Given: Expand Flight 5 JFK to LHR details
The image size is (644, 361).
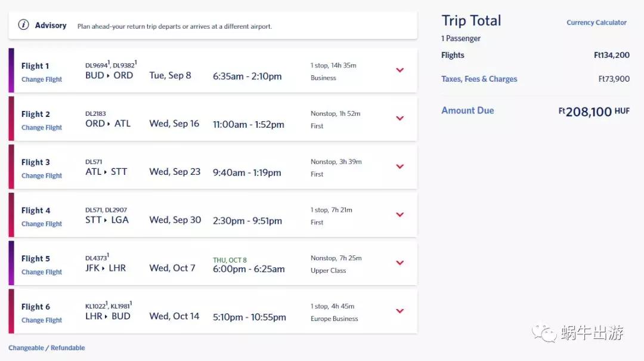Looking at the screenshot, I should coord(400,263).
